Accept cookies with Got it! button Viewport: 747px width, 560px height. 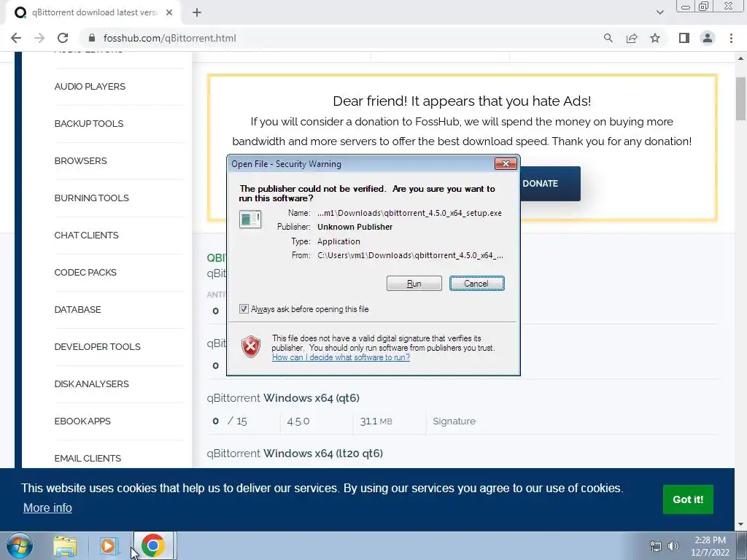[688, 499]
